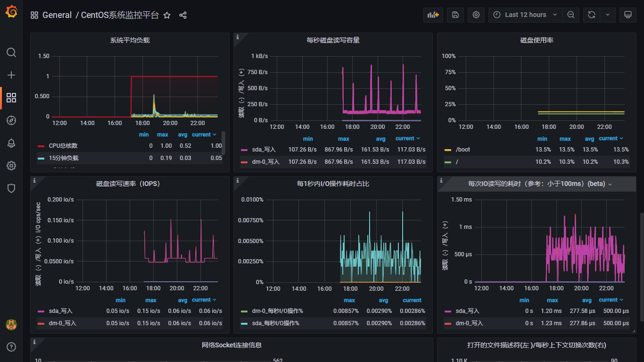Open the Alerting bell icon
Viewport: 644px width, 362px height.
tap(11, 143)
